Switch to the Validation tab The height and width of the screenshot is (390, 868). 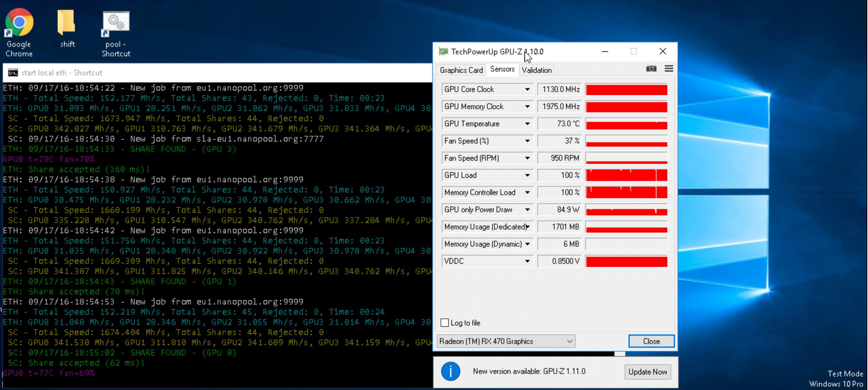coord(536,70)
